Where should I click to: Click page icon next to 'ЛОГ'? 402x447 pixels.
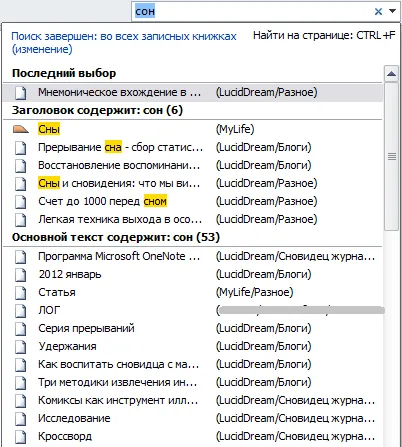21,311
